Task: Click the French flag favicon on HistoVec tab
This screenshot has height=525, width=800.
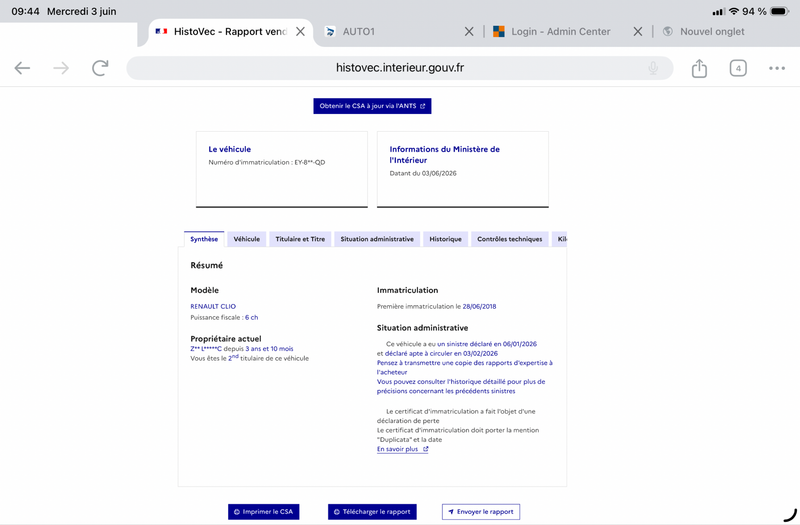Action: [x=161, y=32]
